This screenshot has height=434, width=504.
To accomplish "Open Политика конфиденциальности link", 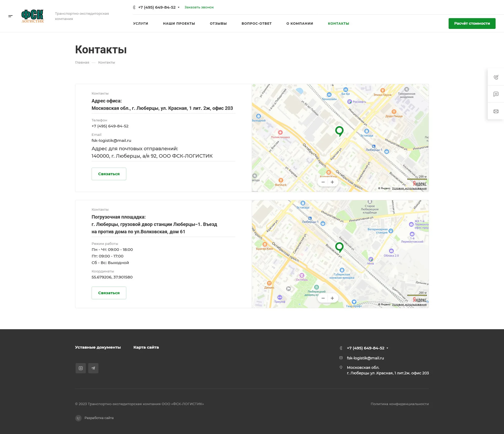I will pyautogui.click(x=400, y=404).
